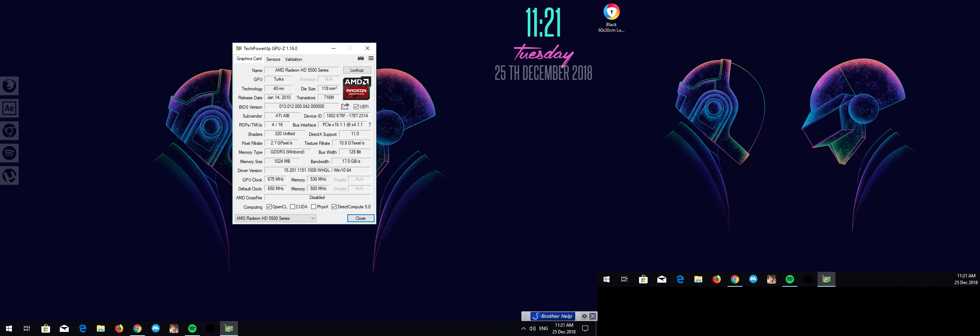This screenshot has height=336, width=980.
Task: Open File Explorer on second-monitor taskbar
Action: coord(698,279)
